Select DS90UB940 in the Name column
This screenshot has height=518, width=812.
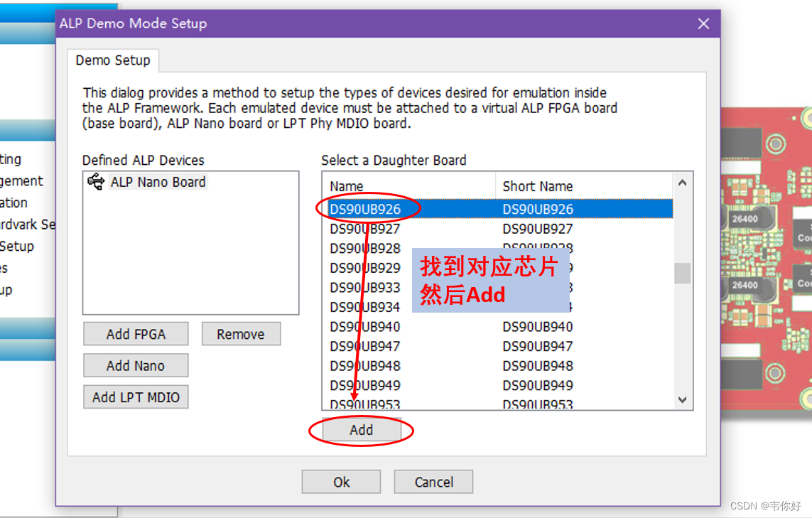[366, 327]
